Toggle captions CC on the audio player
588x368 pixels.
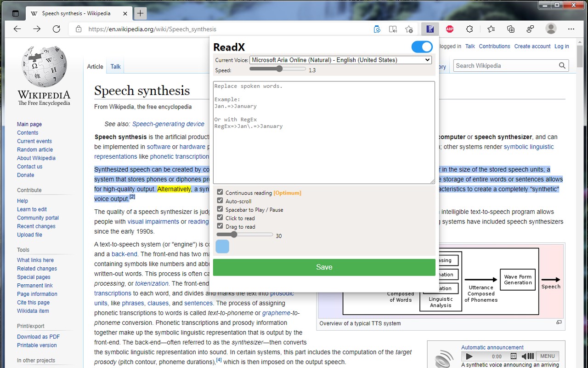tap(514, 356)
